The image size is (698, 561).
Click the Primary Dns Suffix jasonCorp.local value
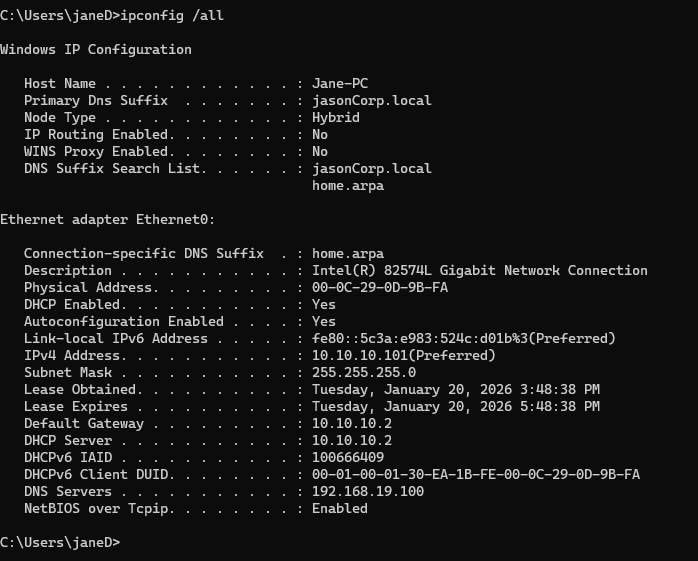pos(372,100)
